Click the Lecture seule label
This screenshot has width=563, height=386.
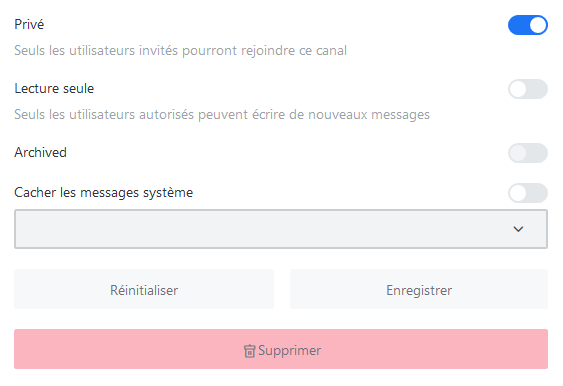click(54, 88)
